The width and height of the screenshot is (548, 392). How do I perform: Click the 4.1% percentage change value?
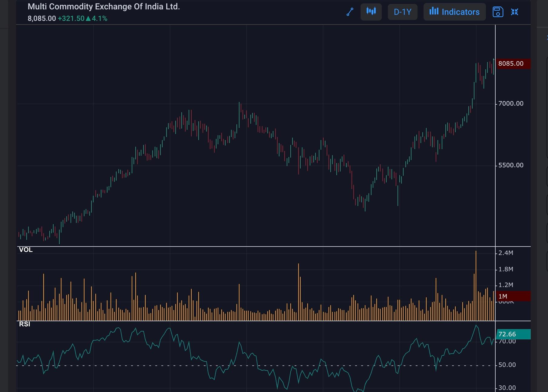100,18
